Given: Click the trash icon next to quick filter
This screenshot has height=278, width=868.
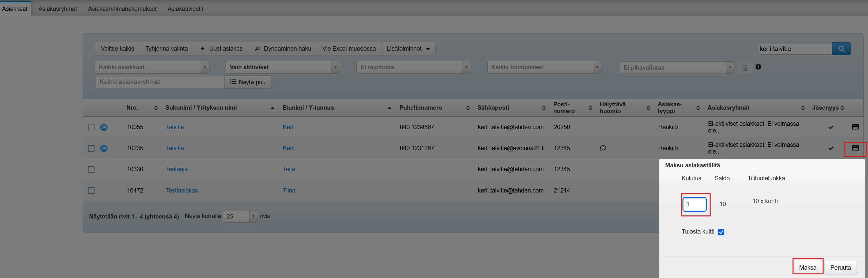Looking at the screenshot, I should pos(744,68).
